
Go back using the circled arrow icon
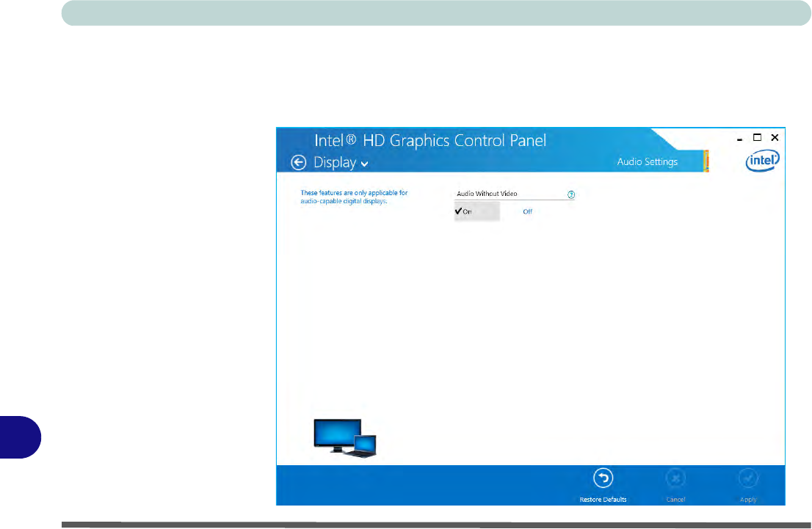[x=298, y=163]
